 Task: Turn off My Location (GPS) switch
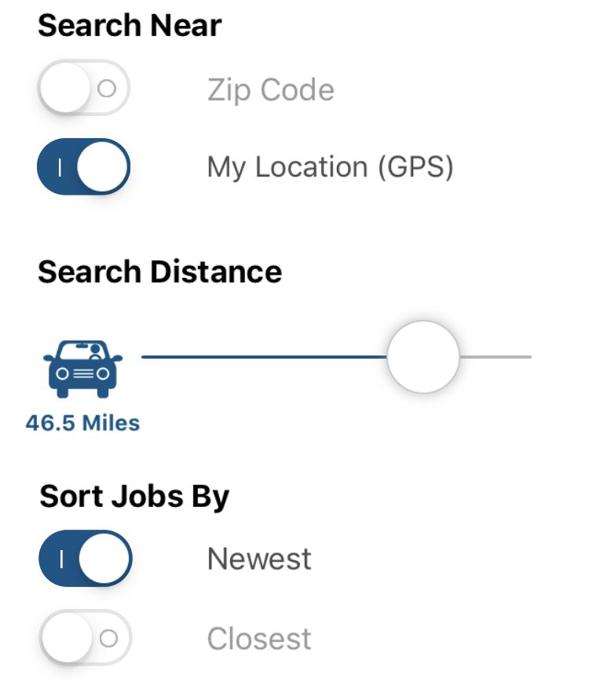(83, 166)
